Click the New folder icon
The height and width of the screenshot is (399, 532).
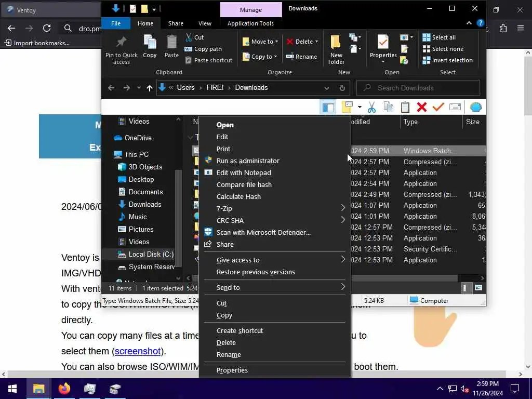pos(336,42)
